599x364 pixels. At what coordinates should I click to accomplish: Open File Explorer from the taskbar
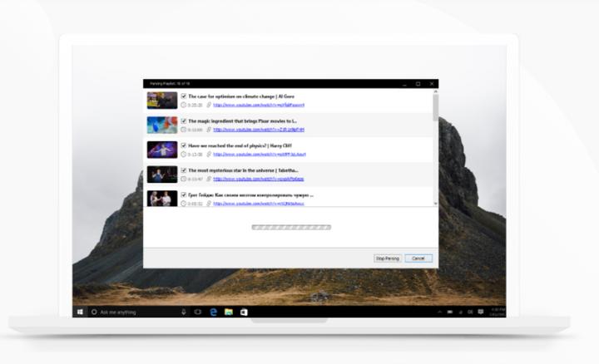[x=229, y=312]
